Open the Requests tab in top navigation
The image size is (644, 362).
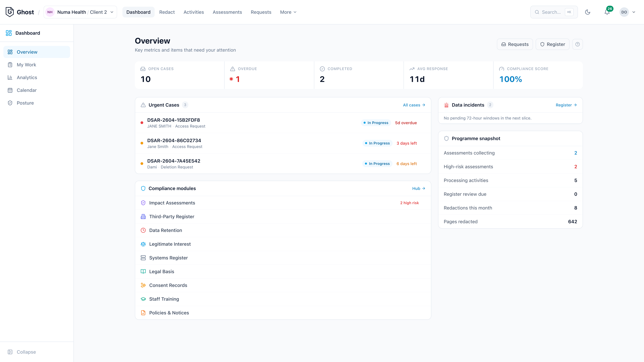coord(261,12)
